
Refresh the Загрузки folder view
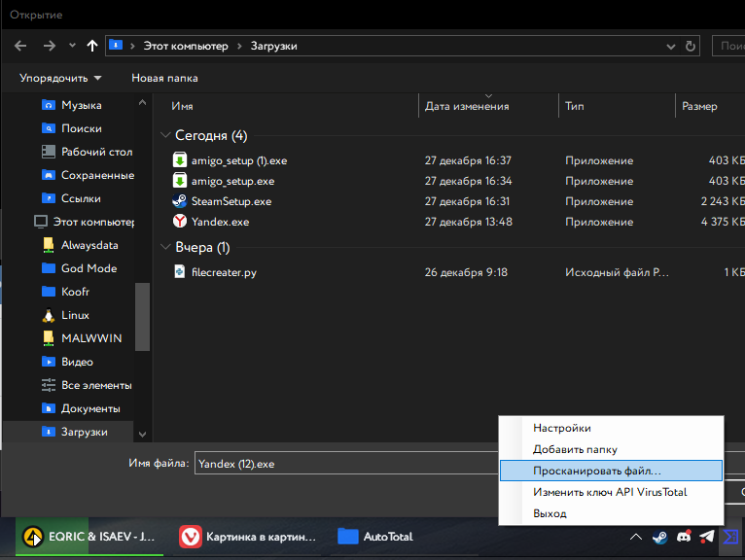coord(690,46)
